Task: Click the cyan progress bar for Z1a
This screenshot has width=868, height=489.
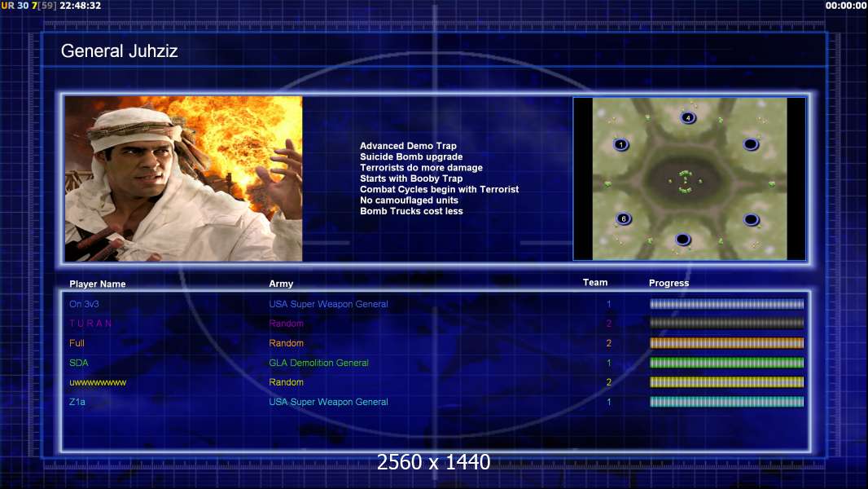Action: 726,402
